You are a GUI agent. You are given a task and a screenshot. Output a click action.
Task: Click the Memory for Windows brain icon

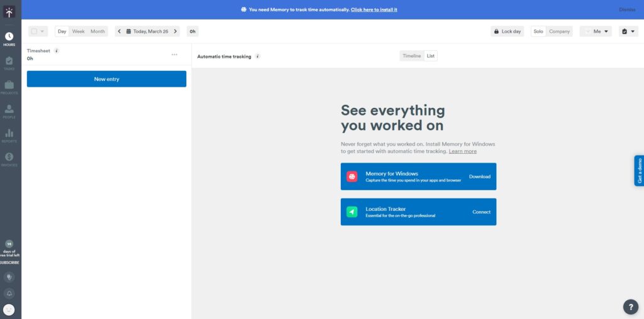click(352, 176)
